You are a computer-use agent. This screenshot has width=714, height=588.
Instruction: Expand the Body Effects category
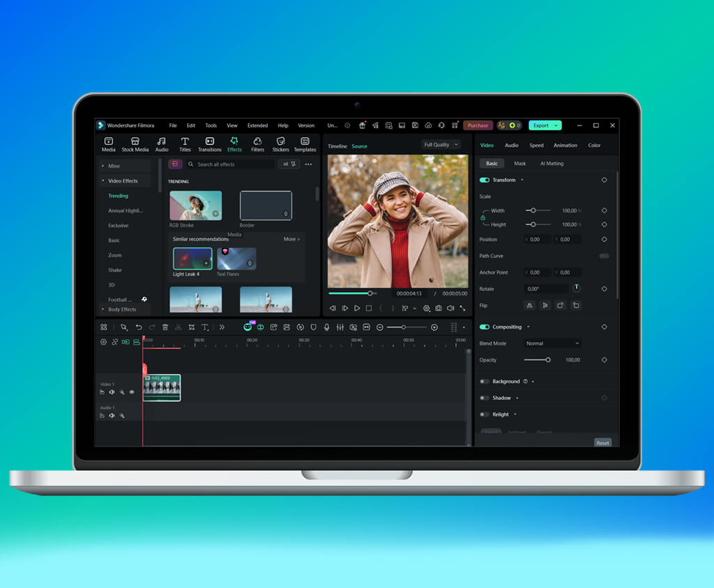(103, 309)
